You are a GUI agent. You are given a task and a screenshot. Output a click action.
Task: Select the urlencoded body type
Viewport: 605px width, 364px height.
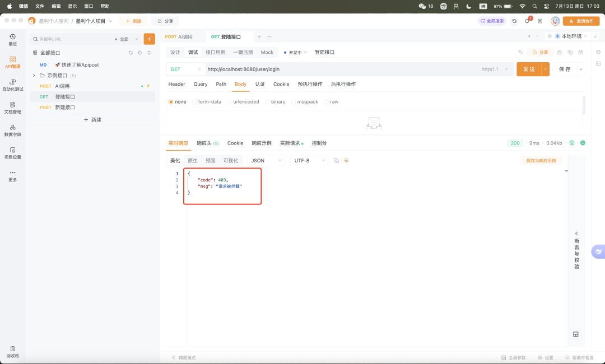tap(243, 102)
